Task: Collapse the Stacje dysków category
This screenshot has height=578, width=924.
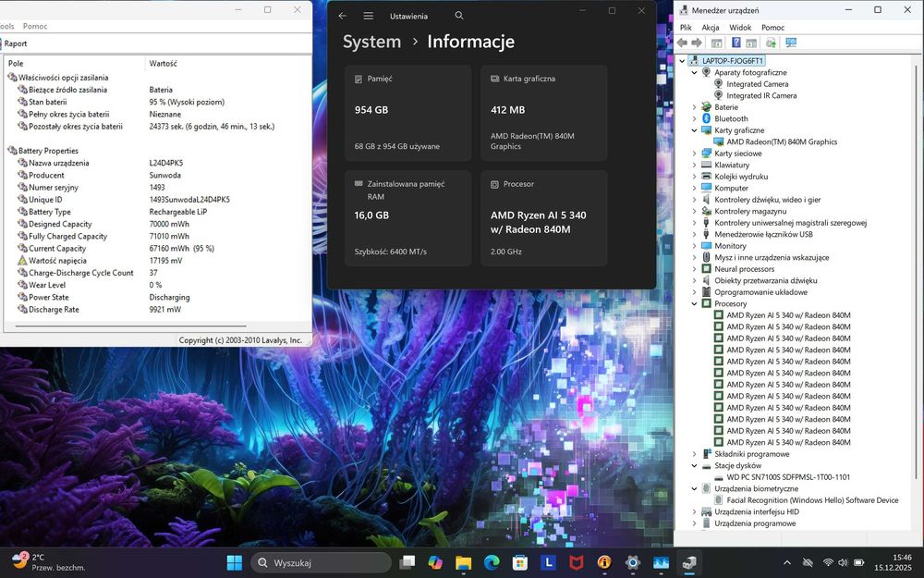Action: coord(694,465)
